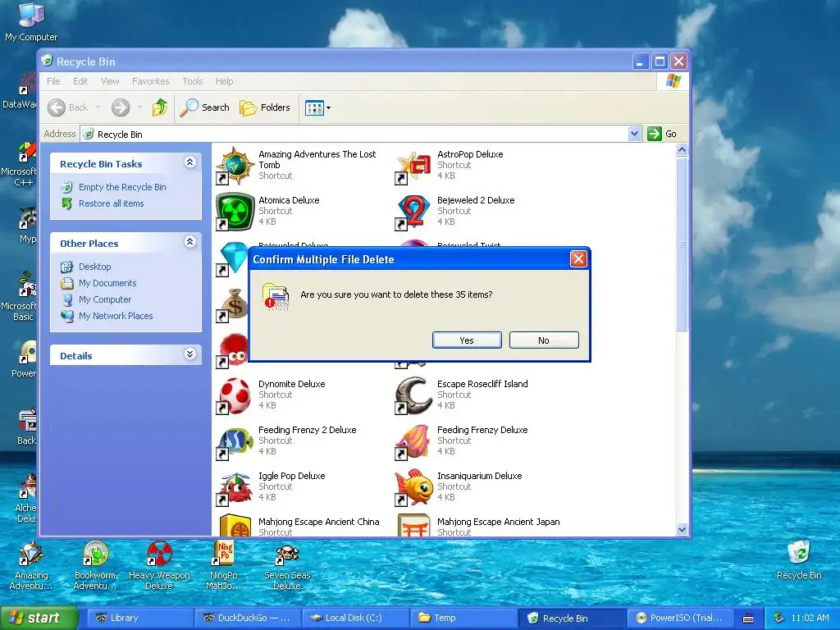Image resolution: width=840 pixels, height=630 pixels.
Task: Switch to Temp folder taskbar button
Action: [x=463, y=619]
